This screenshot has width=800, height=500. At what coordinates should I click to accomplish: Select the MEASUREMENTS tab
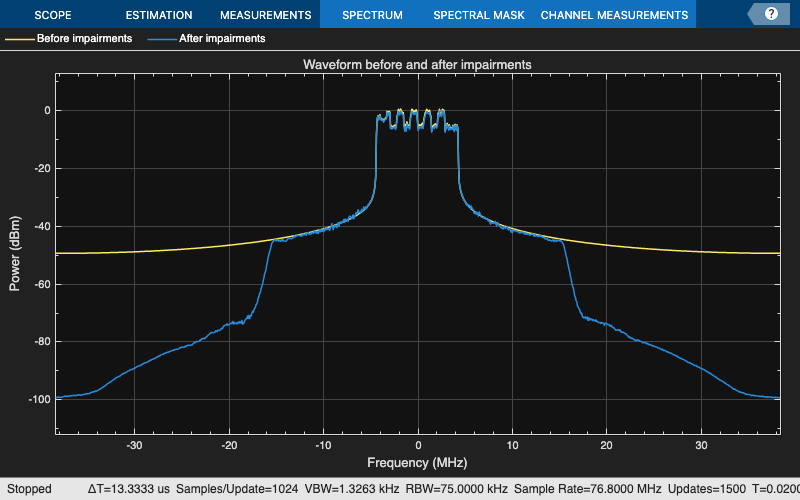tap(266, 15)
